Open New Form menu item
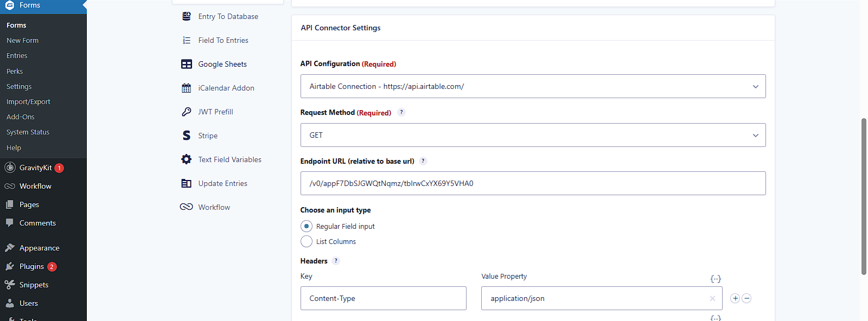Image resolution: width=868 pixels, height=321 pixels. coord(22,40)
